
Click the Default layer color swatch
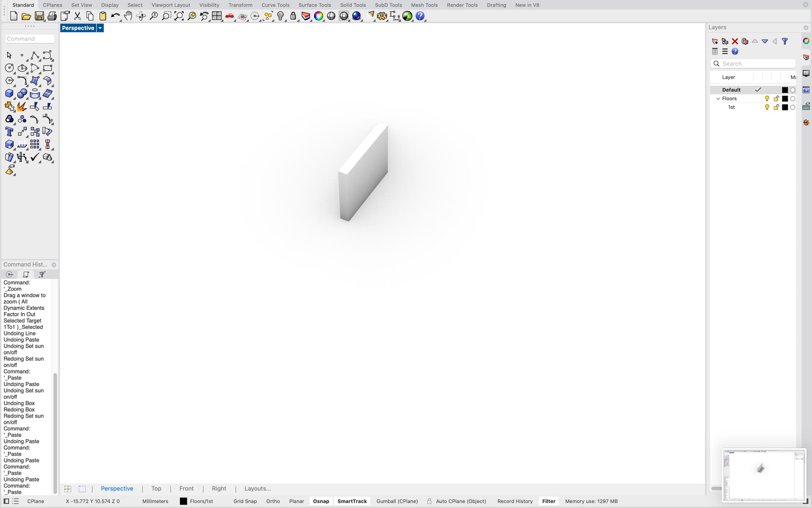(785, 90)
